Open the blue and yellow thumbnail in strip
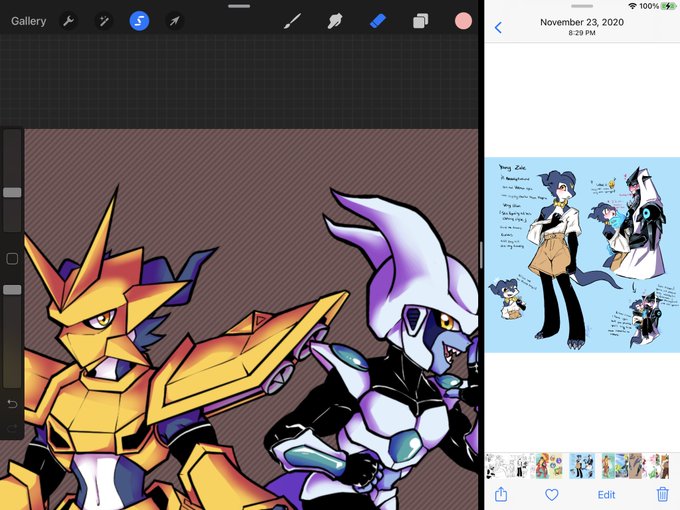The height and width of the screenshot is (510, 680). (x=622, y=466)
